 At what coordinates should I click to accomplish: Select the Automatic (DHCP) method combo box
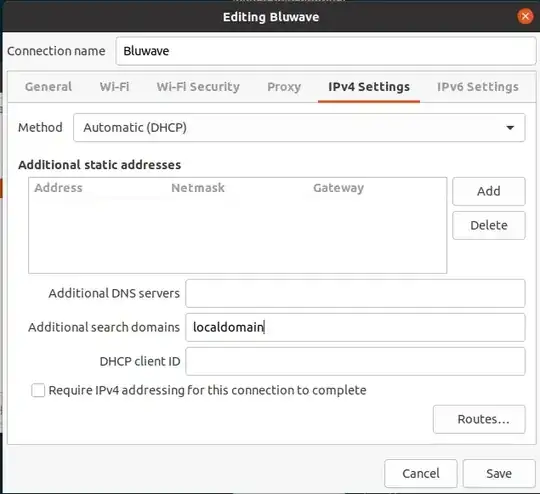(x=299, y=127)
